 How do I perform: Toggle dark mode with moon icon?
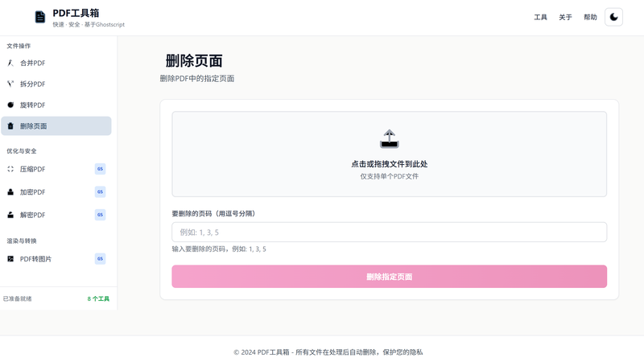(613, 17)
